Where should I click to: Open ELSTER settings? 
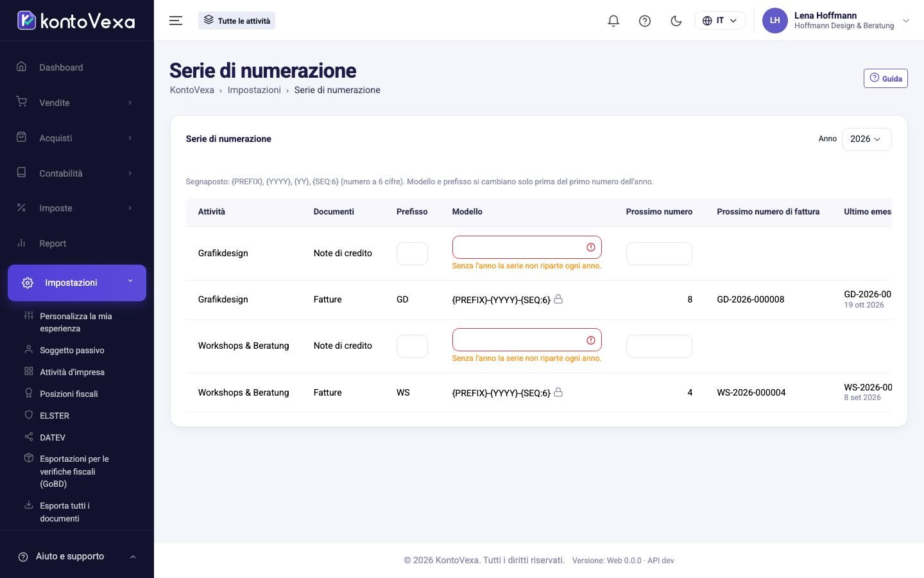point(55,416)
